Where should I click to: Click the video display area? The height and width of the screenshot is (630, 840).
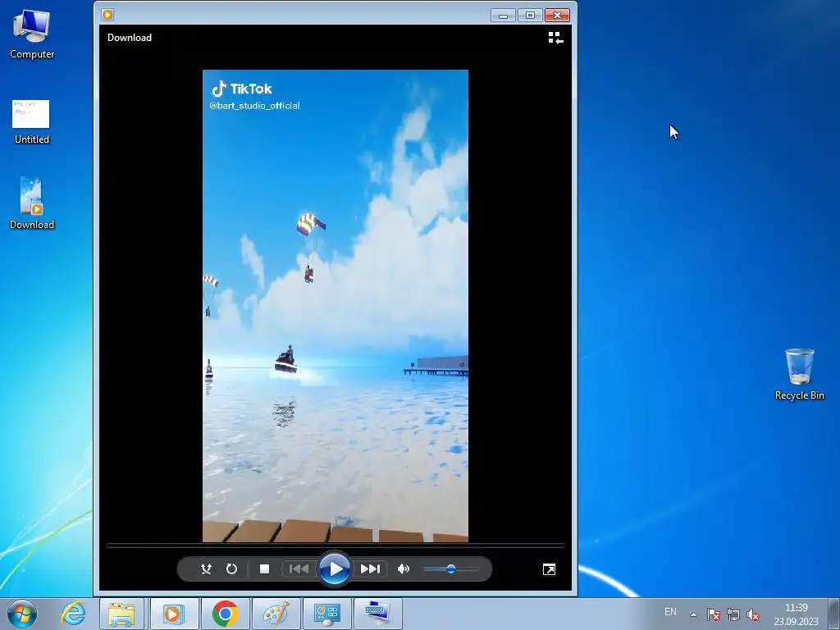(x=336, y=306)
